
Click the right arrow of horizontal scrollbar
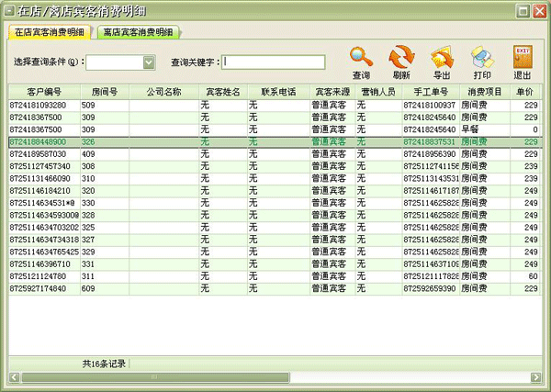539,377
